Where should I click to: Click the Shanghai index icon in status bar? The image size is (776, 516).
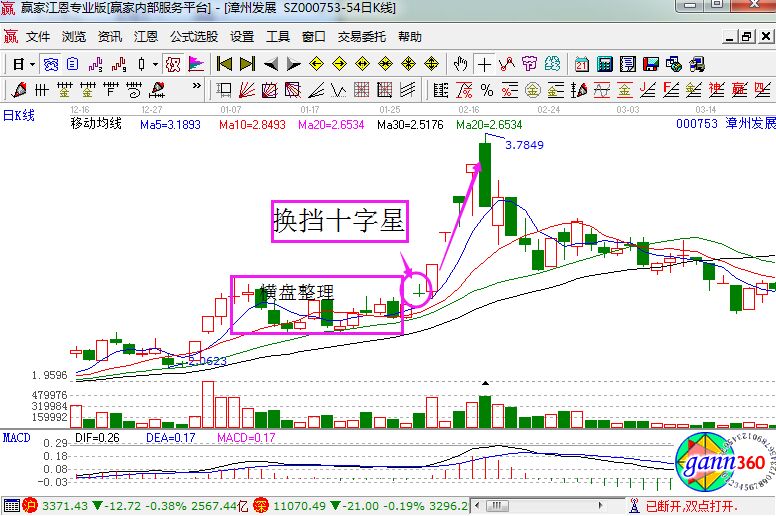tap(29, 507)
